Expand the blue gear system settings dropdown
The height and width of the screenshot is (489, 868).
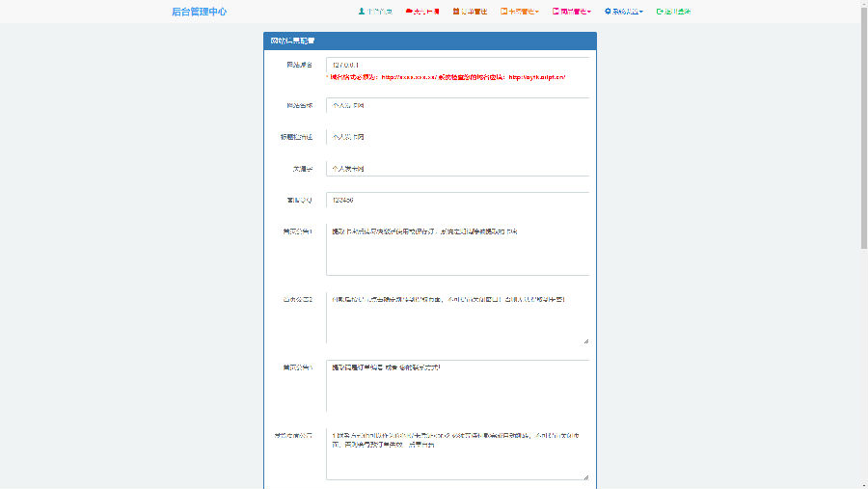click(623, 11)
